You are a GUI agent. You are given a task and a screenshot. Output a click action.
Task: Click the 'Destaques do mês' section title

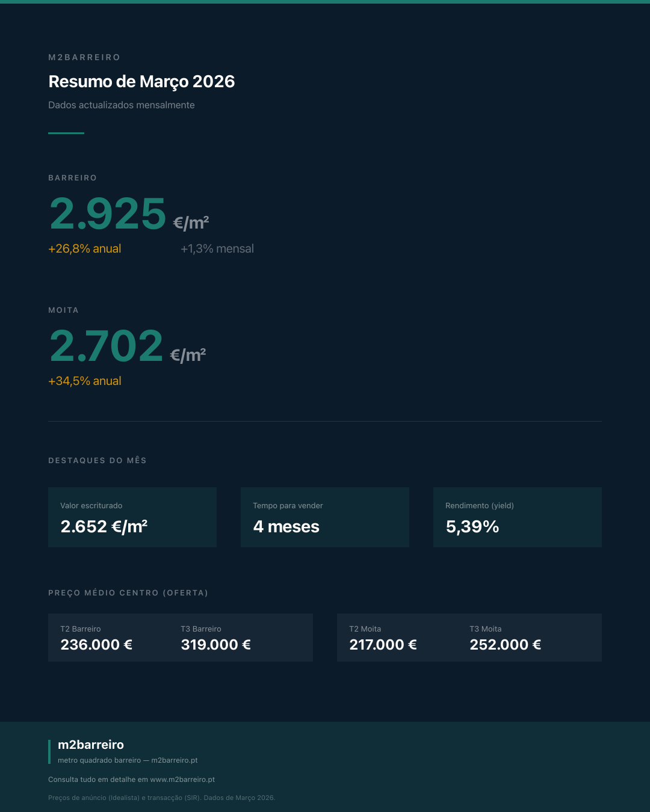point(97,461)
